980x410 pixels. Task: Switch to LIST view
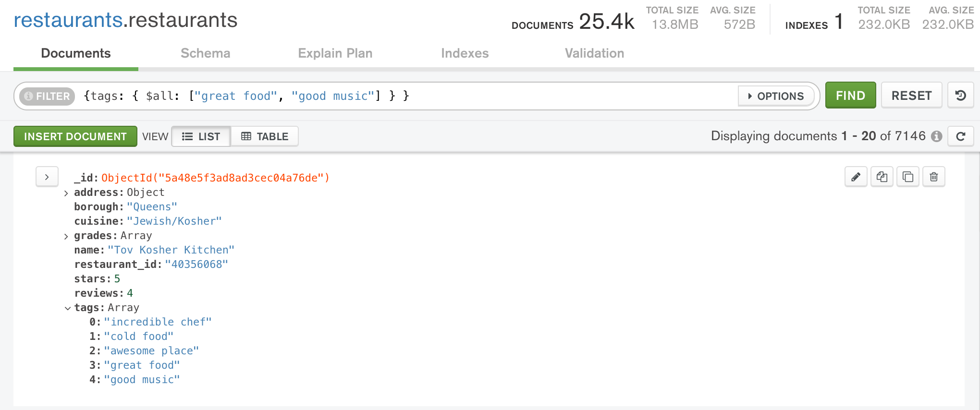pyautogui.click(x=201, y=136)
